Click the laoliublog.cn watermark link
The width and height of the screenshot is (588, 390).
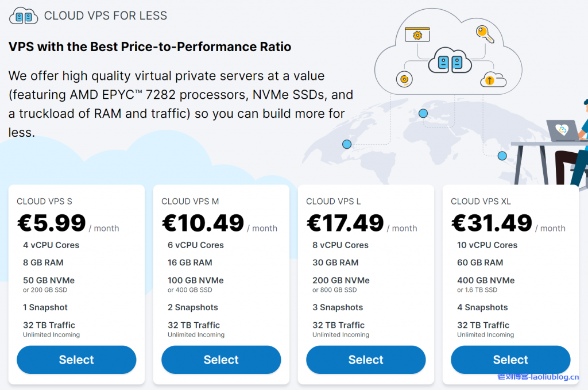pyautogui.click(x=538, y=377)
